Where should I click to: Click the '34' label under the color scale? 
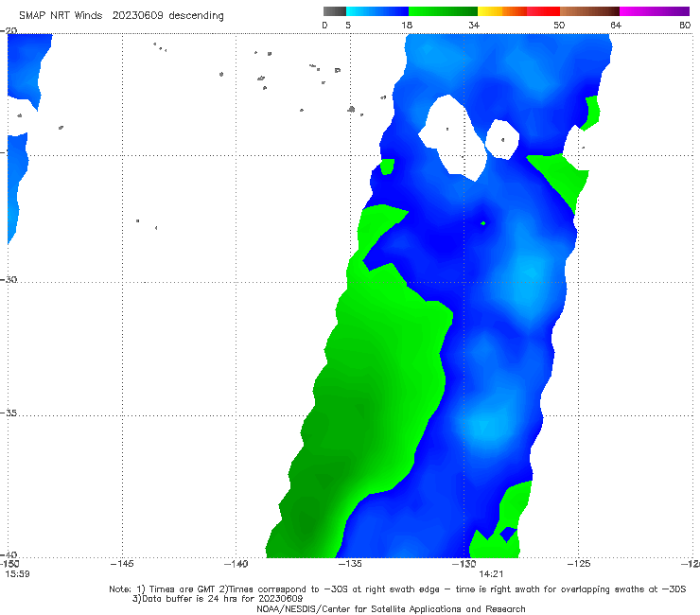[x=474, y=25]
